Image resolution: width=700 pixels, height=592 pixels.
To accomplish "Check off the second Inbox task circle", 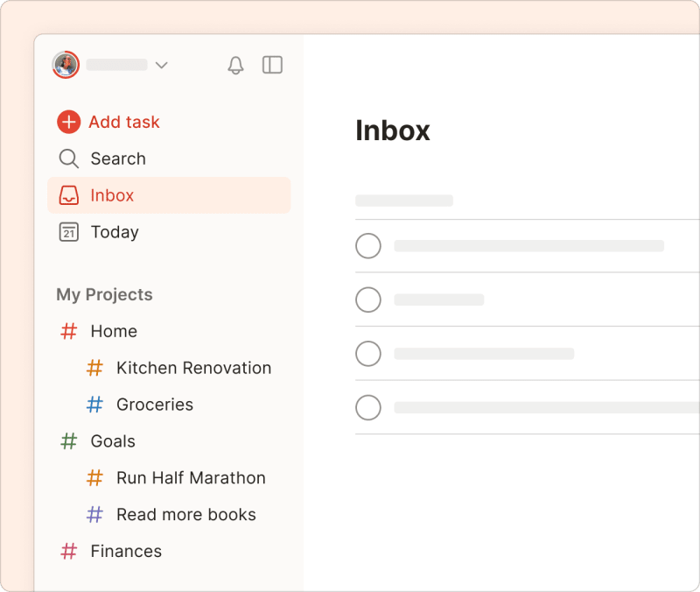I will (368, 300).
